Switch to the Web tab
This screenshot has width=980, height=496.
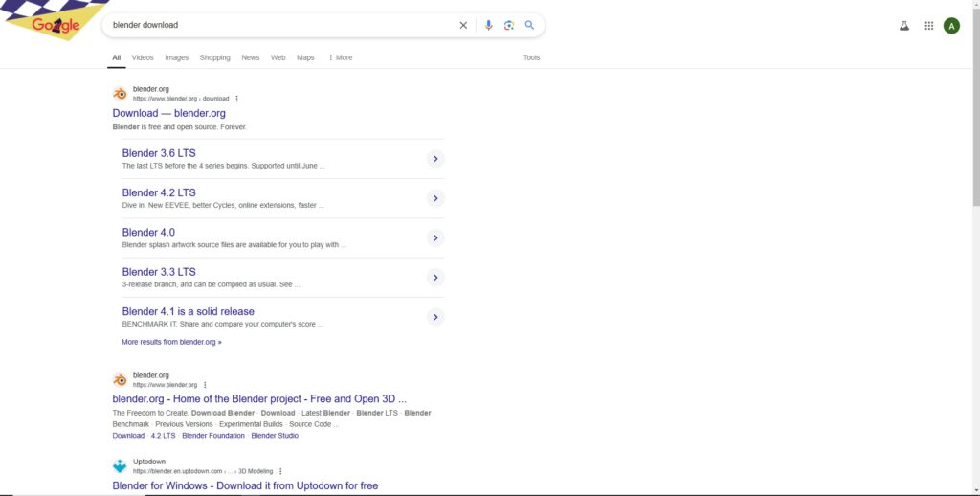[278, 57]
